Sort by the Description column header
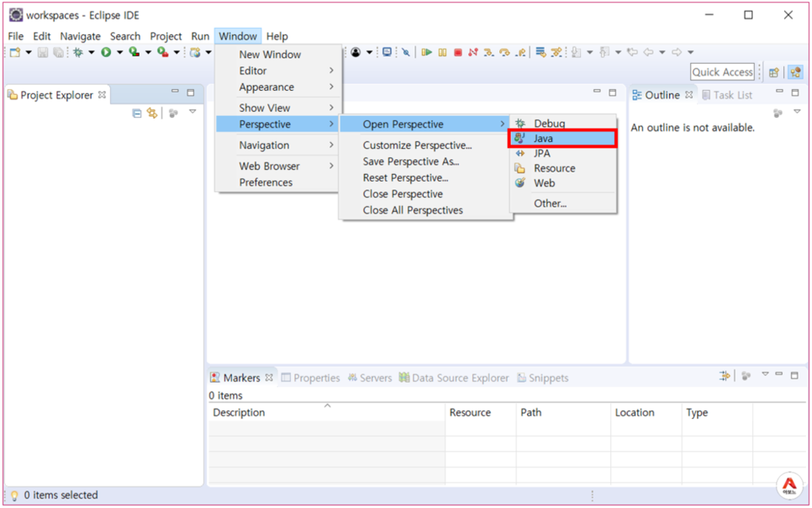Image resolution: width=812 pixels, height=508 pixels. tap(327, 413)
